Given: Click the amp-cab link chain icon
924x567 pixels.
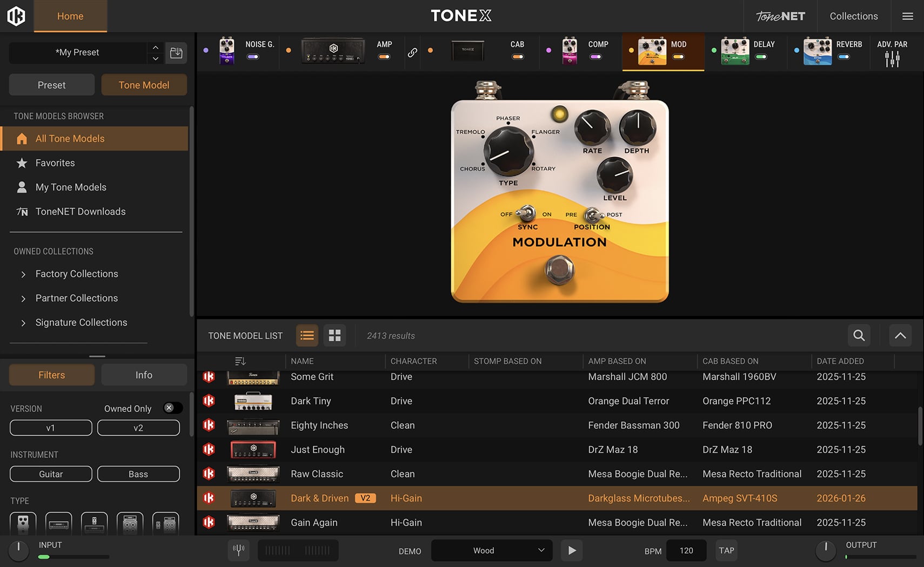Looking at the screenshot, I should coord(412,52).
